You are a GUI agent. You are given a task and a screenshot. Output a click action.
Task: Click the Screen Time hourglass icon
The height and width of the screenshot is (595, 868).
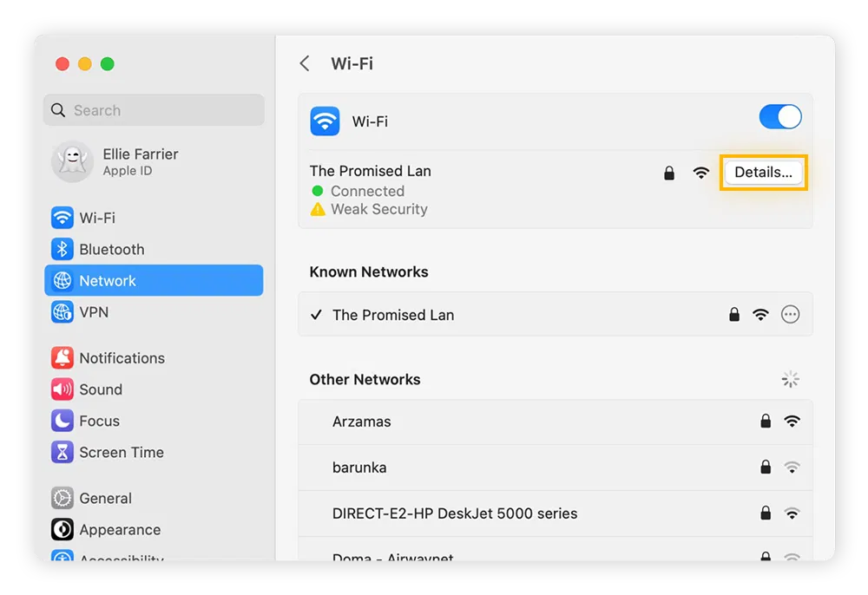point(62,453)
